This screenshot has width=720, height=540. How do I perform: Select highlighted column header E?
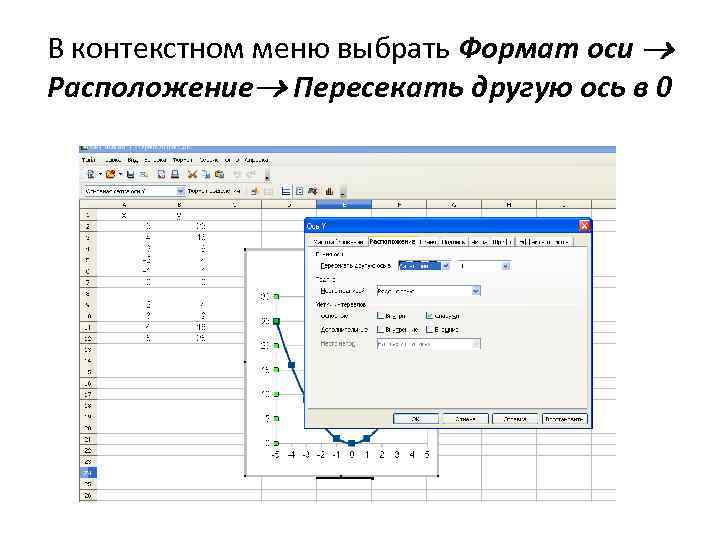344,204
